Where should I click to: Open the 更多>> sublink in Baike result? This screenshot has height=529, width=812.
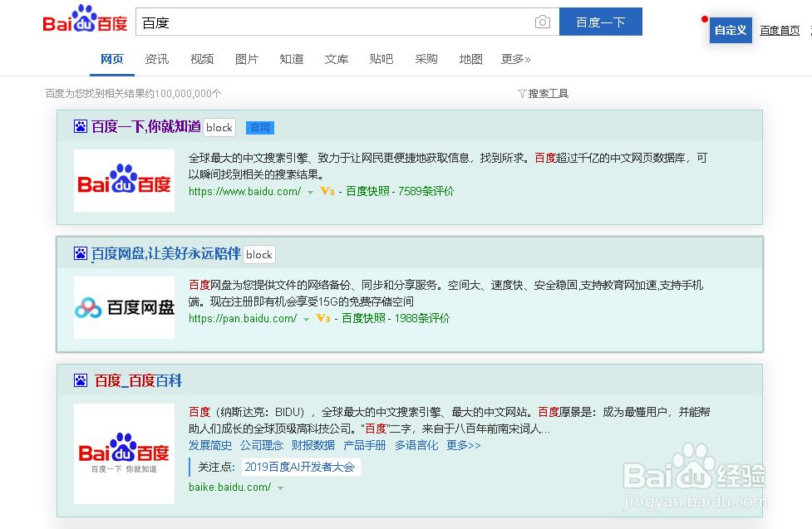(464, 445)
